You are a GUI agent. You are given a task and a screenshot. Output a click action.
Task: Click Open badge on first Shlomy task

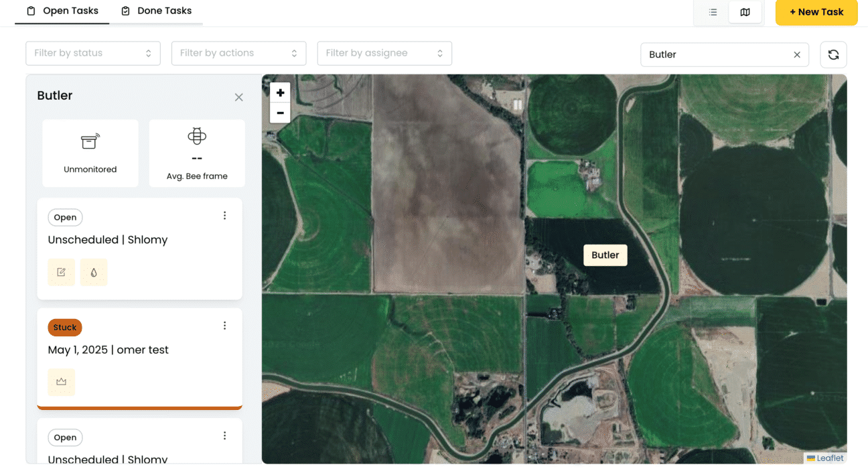coord(65,217)
